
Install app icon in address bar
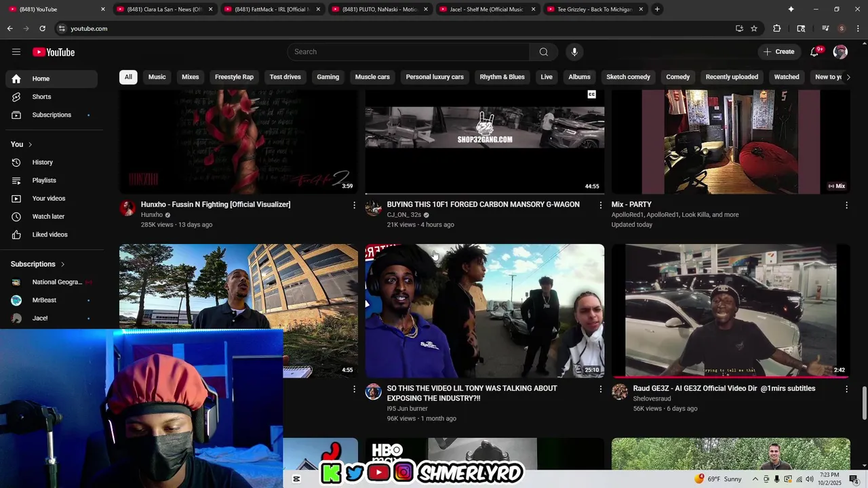(739, 28)
